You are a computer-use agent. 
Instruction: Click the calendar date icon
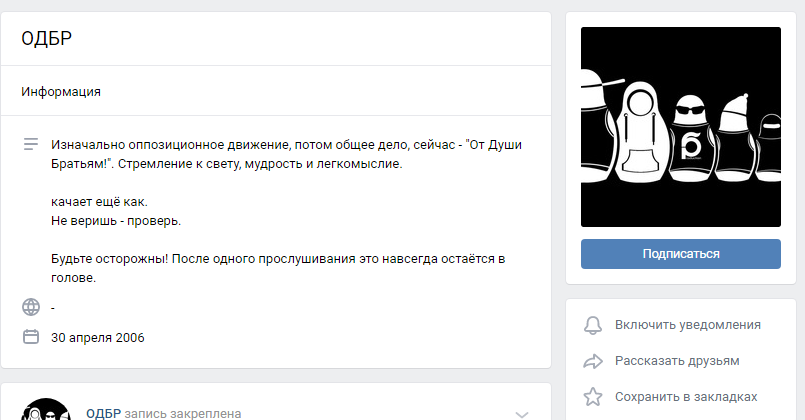(31, 337)
